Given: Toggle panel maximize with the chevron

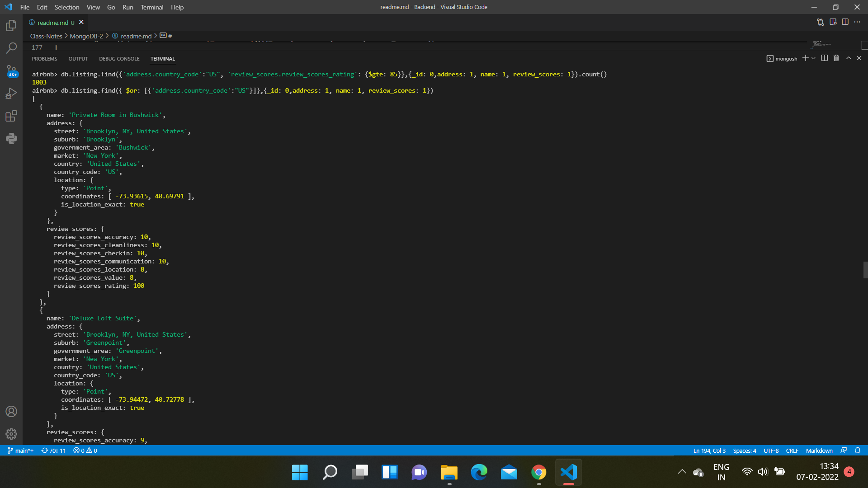Looking at the screenshot, I should click(849, 58).
